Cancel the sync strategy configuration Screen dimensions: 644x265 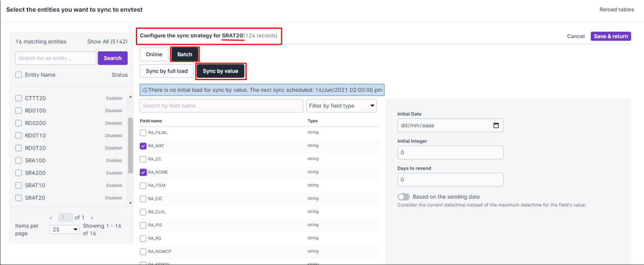575,36
